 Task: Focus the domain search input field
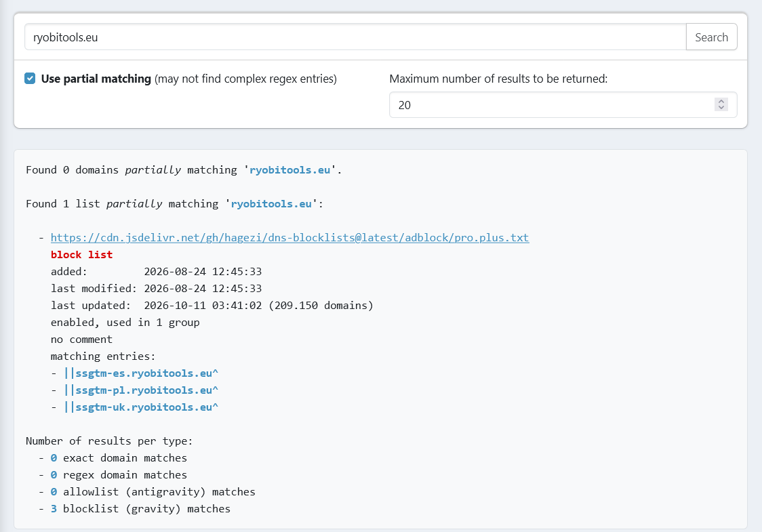pos(355,37)
